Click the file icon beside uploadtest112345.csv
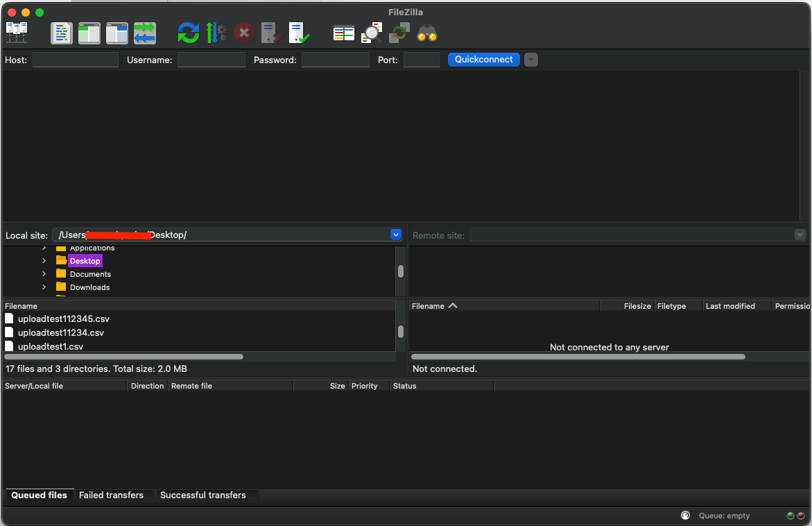 9,319
